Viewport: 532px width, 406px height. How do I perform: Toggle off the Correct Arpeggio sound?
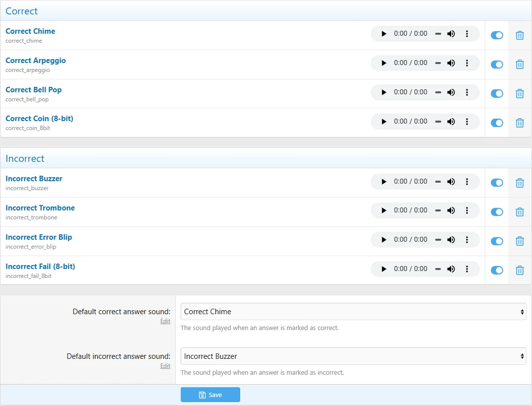point(497,65)
